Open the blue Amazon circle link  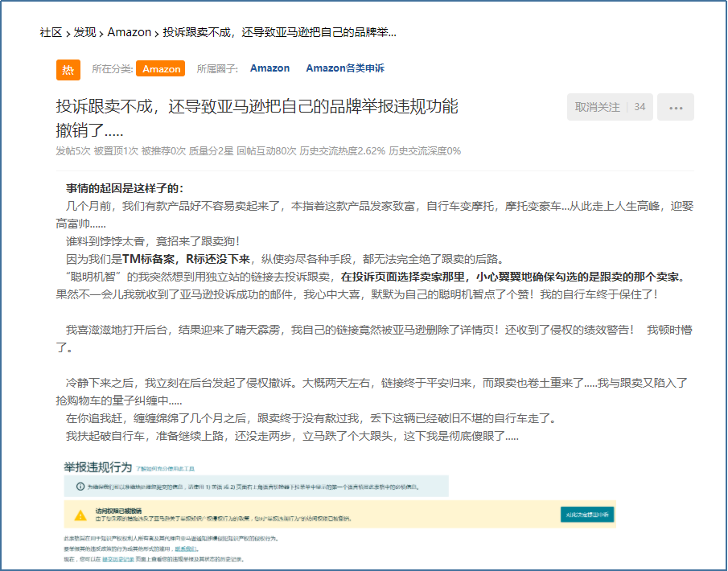coord(269,68)
